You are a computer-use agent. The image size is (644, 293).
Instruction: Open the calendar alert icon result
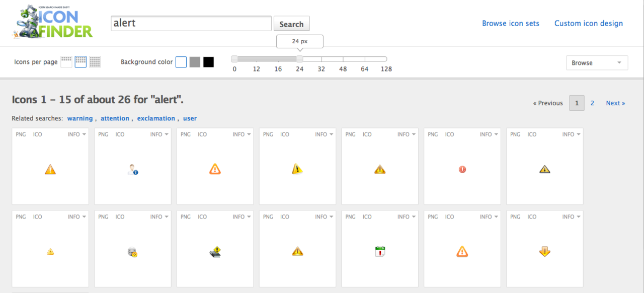coord(380,251)
